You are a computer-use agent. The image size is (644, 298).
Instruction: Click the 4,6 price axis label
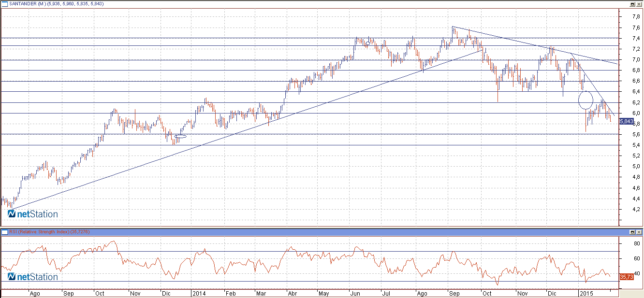637,188
